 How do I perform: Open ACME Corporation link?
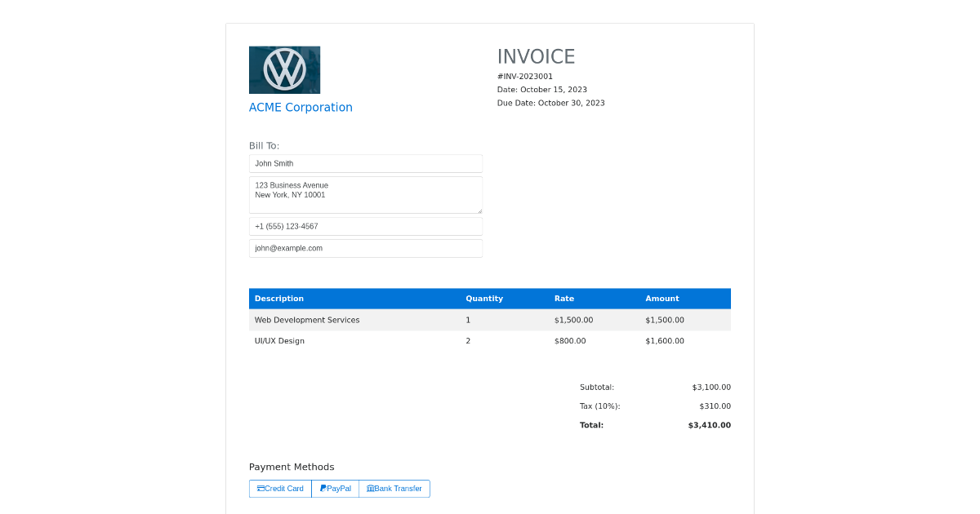[x=301, y=107]
